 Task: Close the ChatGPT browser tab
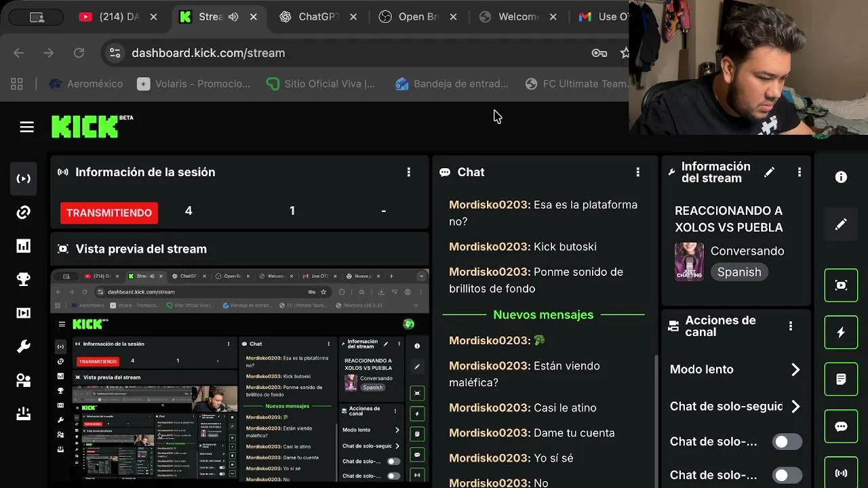coord(353,17)
